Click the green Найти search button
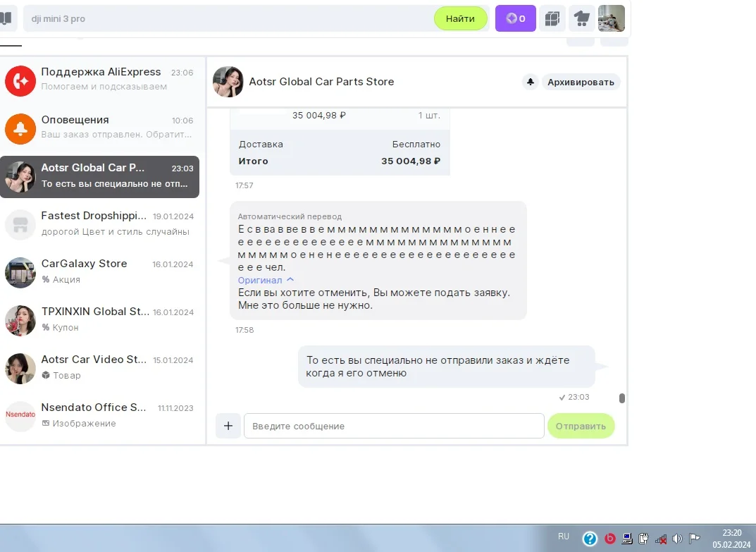This screenshot has width=756, height=552. click(x=461, y=18)
